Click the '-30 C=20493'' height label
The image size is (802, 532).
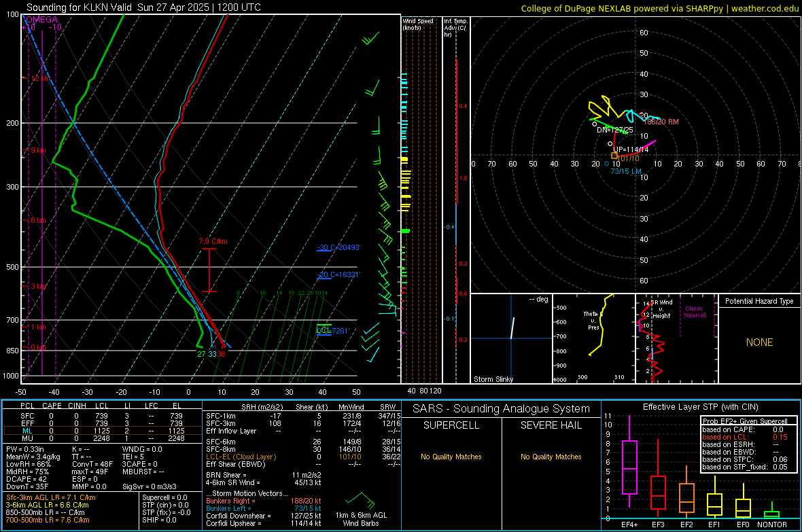338,247
